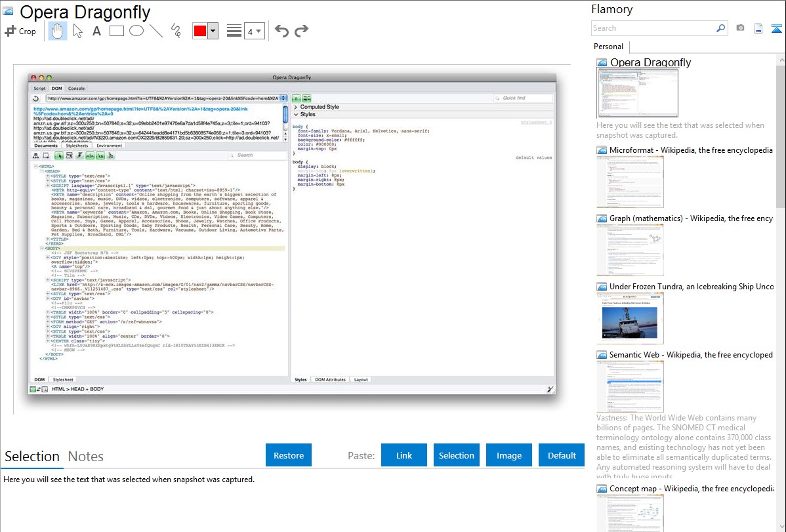Image resolution: width=786 pixels, height=532 pixels.
Task: Click the camera capture snapshot icon
Action: click(740, 28)
